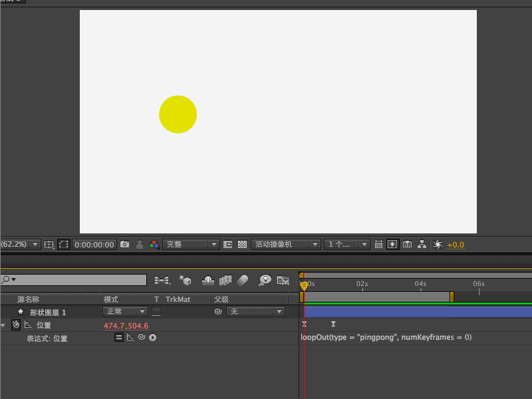This screenshot has height=399, width=532.
Task: Click the grid and guide options icon
Action: [49, 244]
